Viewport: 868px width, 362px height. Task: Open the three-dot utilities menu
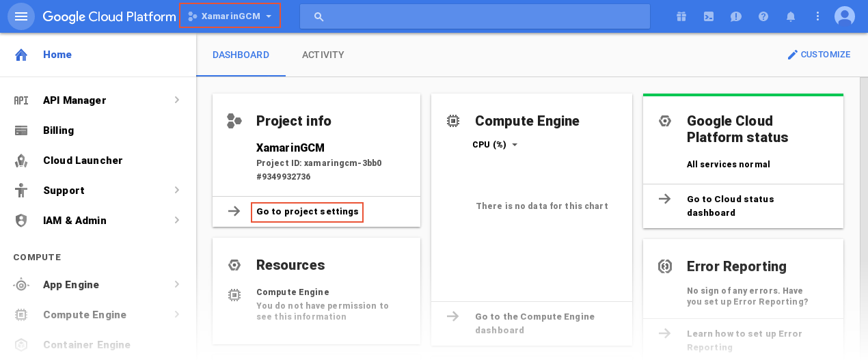coord(818,16)
